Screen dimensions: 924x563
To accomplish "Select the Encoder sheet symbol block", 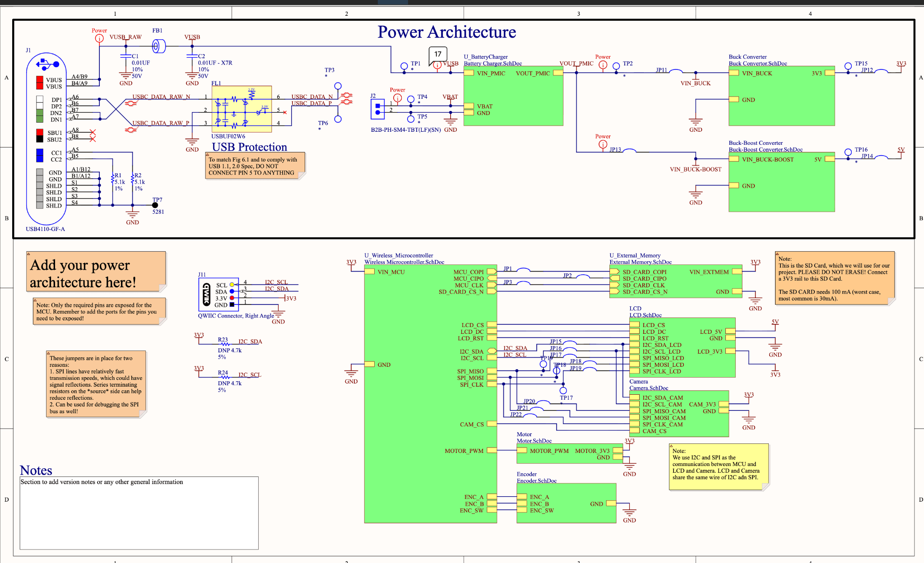I will 566,503.
